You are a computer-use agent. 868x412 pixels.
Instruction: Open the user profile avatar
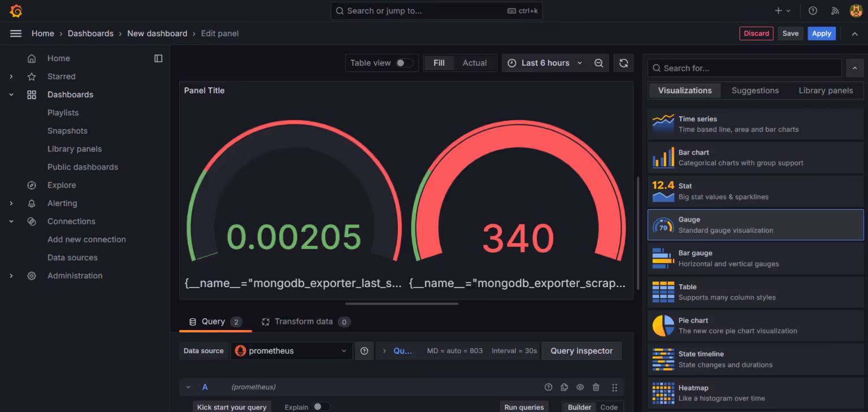(856, 11)
